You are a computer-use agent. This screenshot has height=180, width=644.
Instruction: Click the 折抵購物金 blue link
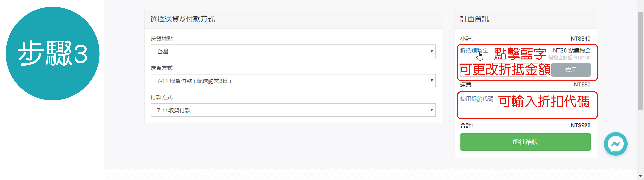[474, 51]
